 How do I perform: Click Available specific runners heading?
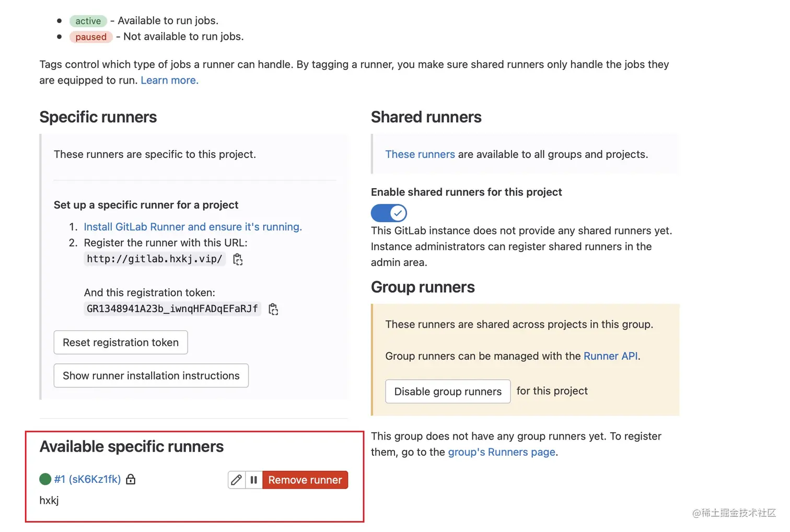coord(132,446)
